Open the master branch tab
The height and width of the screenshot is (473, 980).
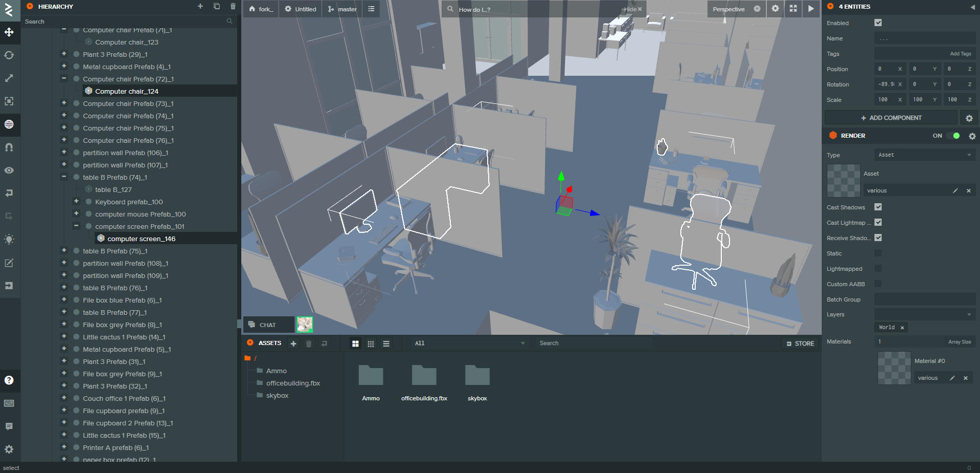point(342,9)
